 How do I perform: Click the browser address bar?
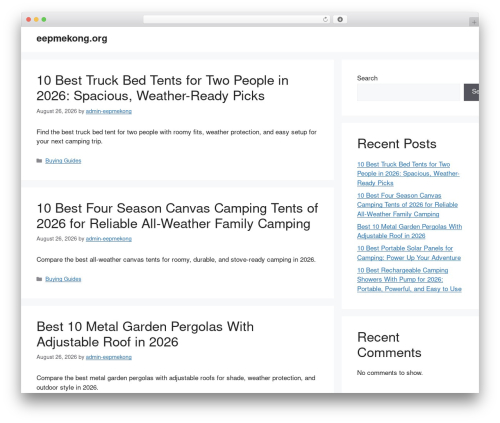tap(236, 20)
